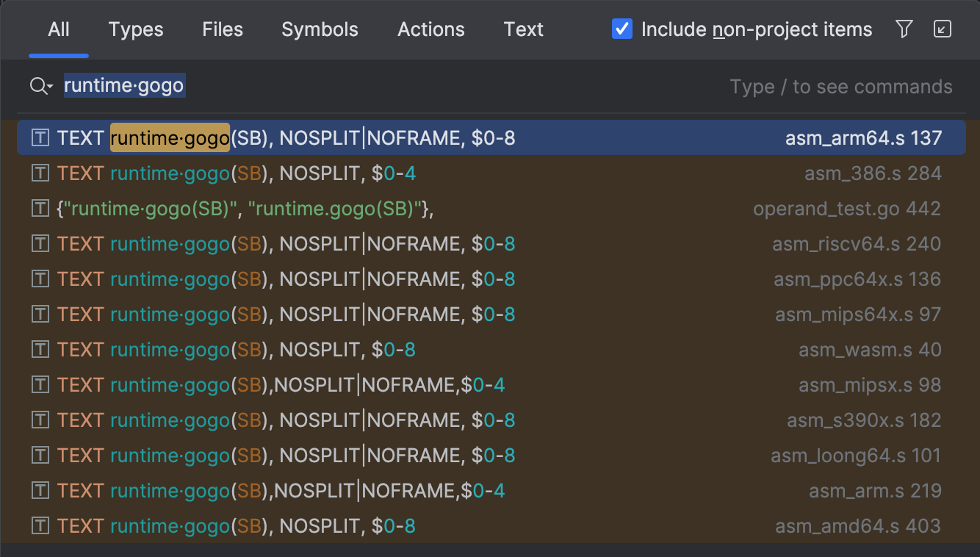The height and width of the screenshot is (557, 980).
Task: Click the runtime·gogo search input field
Action: (x=367, y=87)
